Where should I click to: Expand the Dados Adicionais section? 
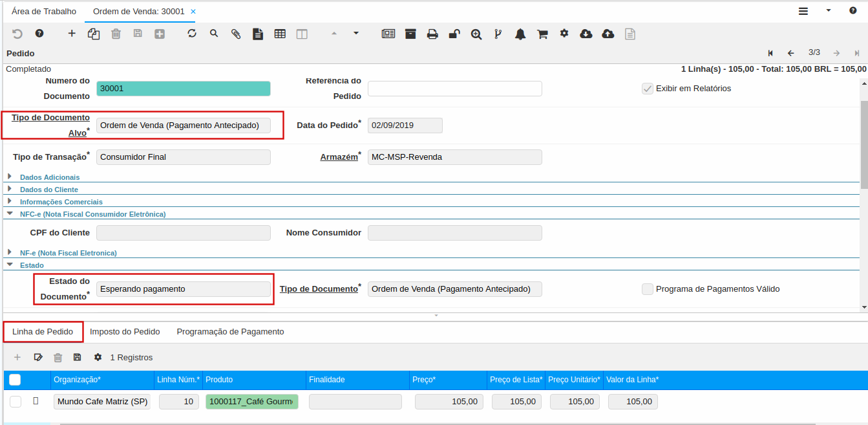coord(50,177)
